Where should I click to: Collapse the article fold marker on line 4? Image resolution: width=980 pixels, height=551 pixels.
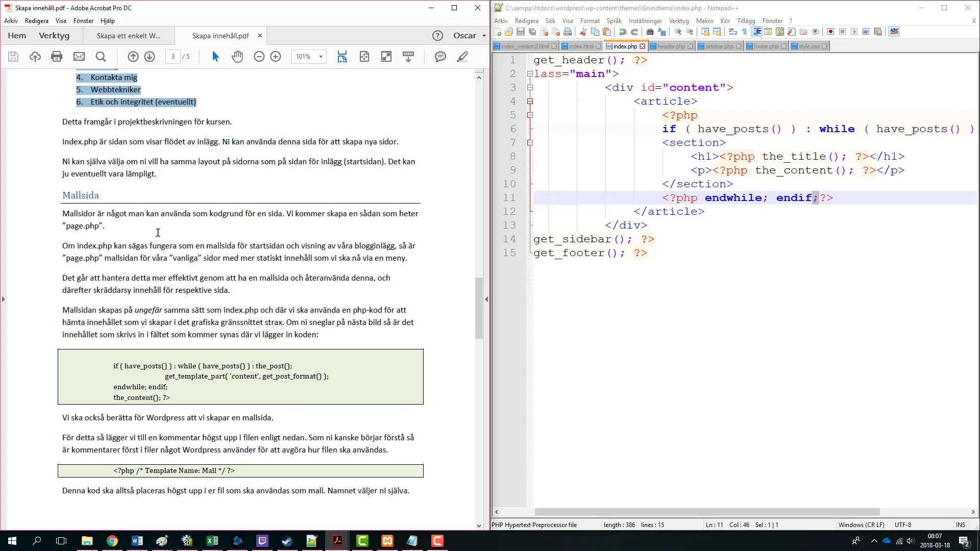pos(530,102)
